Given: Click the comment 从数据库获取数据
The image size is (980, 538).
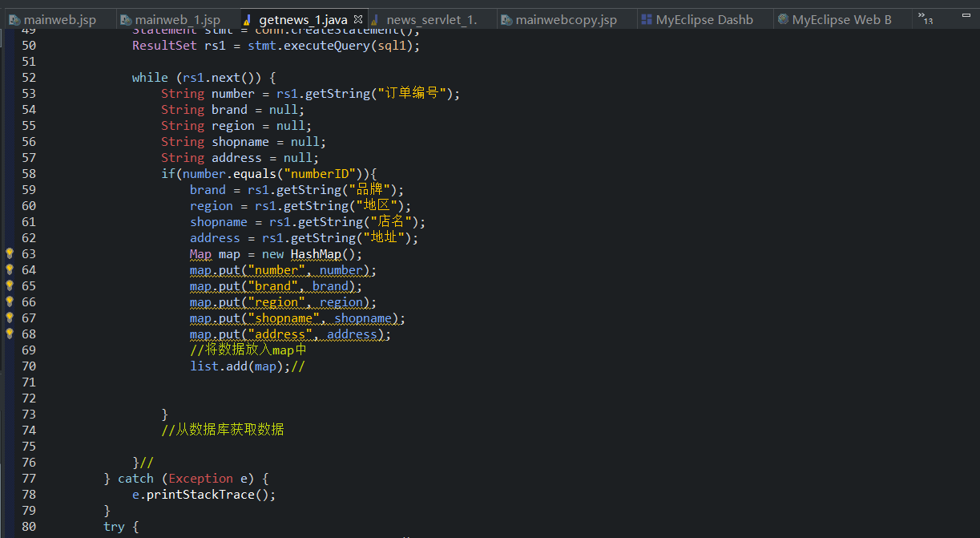Looking at the screenshot, I should [223, 431].
